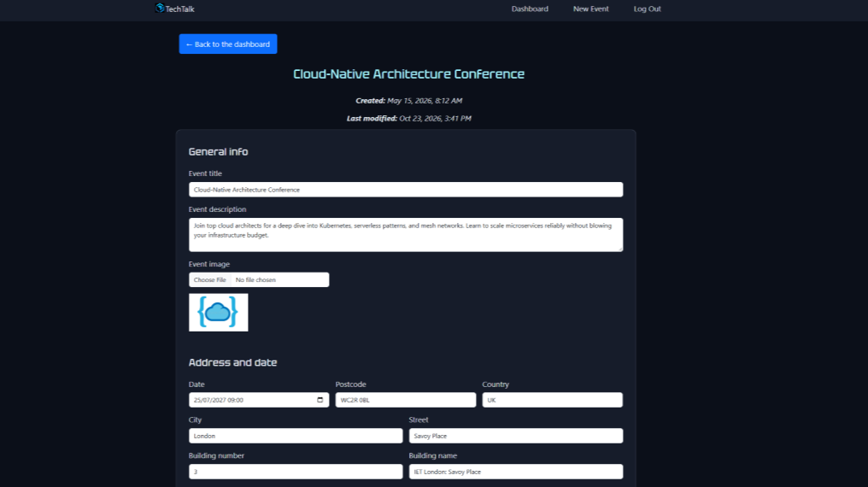
Task: Open the Dashboard nav item
Action: pos(530,9)
